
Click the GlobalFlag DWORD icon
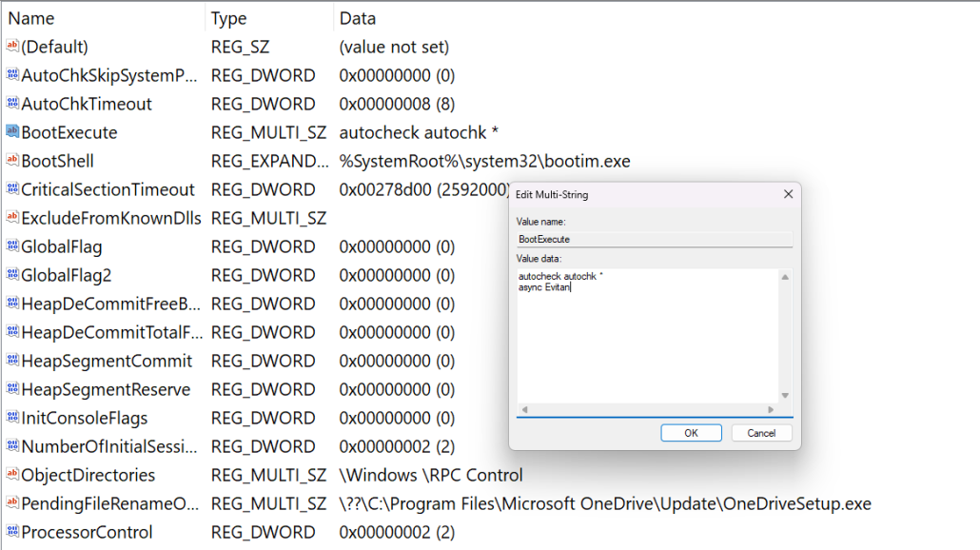coord(12,246)
